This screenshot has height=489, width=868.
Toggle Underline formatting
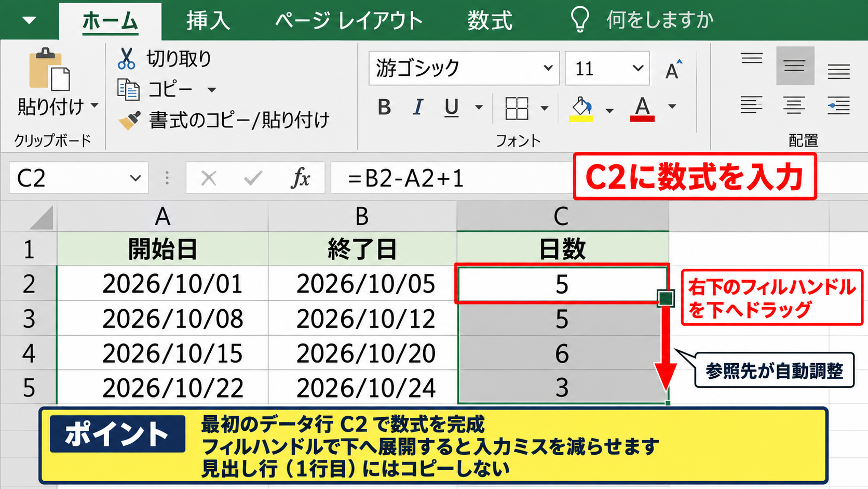452,108
